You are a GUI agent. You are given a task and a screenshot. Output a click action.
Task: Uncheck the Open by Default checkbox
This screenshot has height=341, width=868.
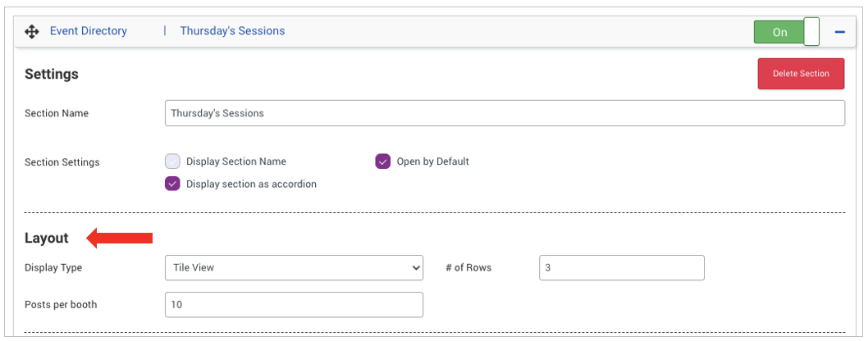pyautogui.click(x=382, y=161)
